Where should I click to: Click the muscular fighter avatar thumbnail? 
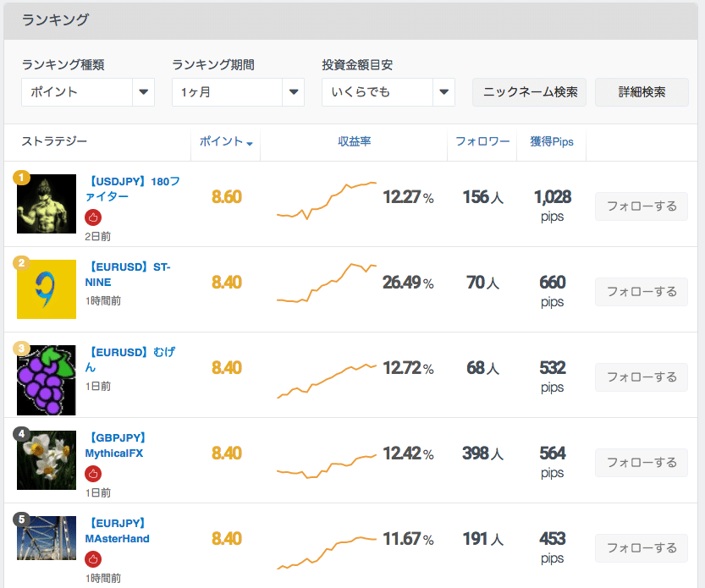(47, 204)
